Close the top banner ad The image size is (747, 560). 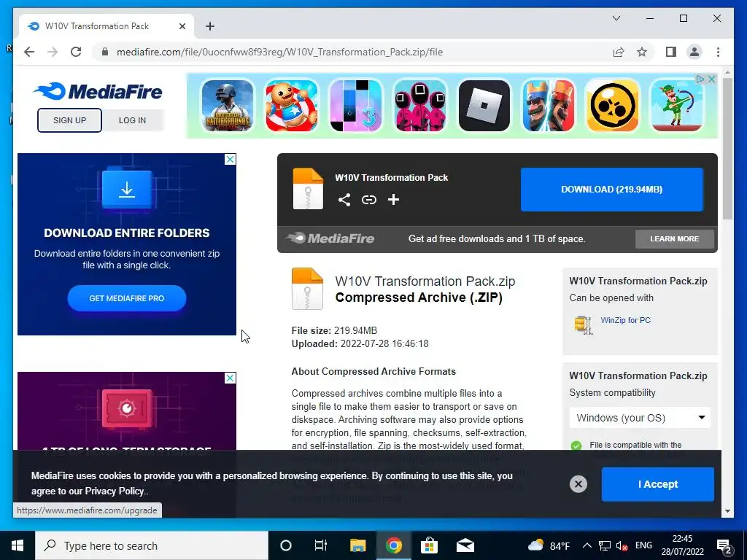[x=711, y=79]
